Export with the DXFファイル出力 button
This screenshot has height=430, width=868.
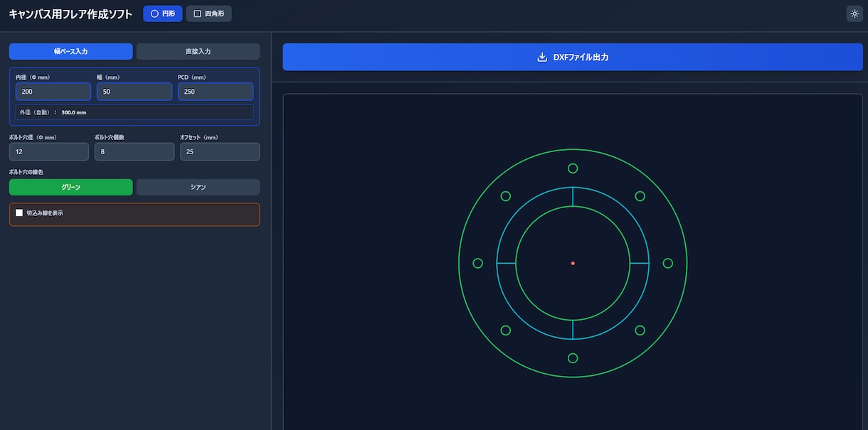pos(573,57)
